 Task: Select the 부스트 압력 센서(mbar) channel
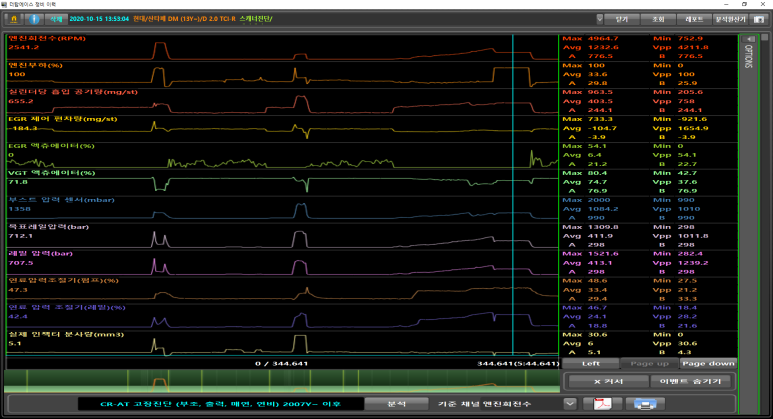pos(62,200)
